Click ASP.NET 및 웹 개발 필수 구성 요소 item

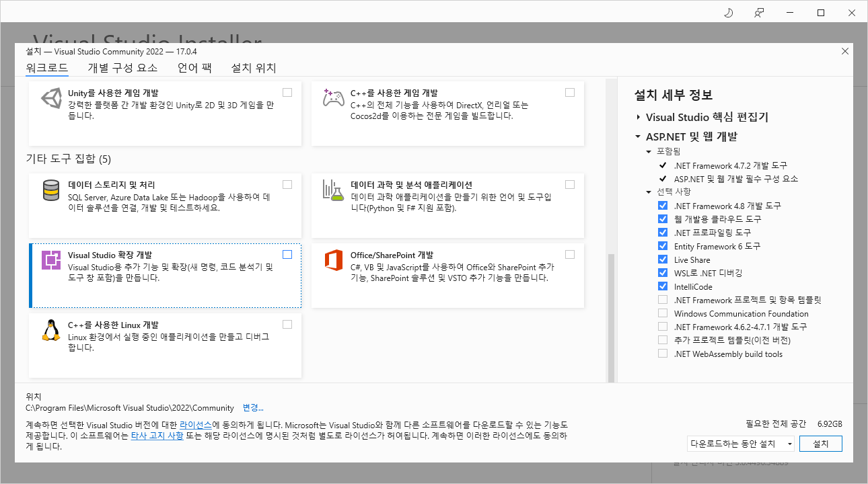(735, 179)
